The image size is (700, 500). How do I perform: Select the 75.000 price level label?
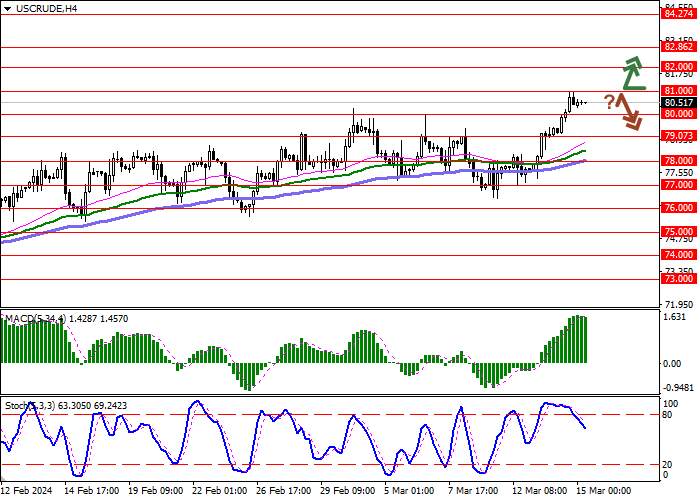click(679, 231)
